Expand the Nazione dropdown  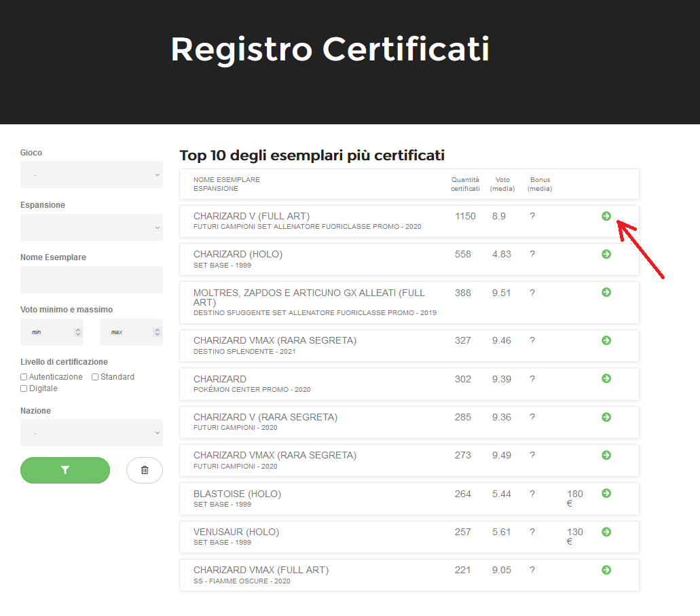[92, 433]
